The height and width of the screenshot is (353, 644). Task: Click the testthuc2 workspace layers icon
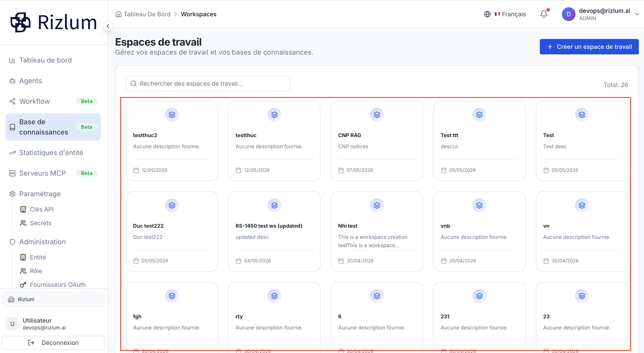[172, 115]
